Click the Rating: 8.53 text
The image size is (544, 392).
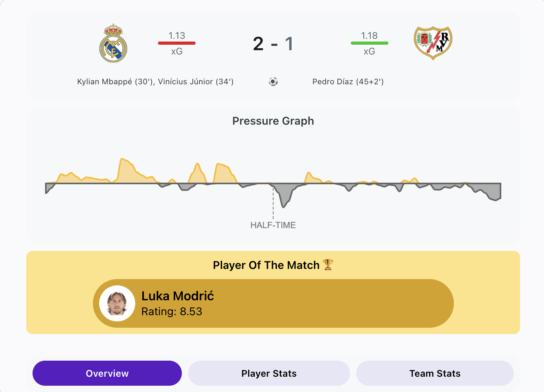click(x=172, y=312)
